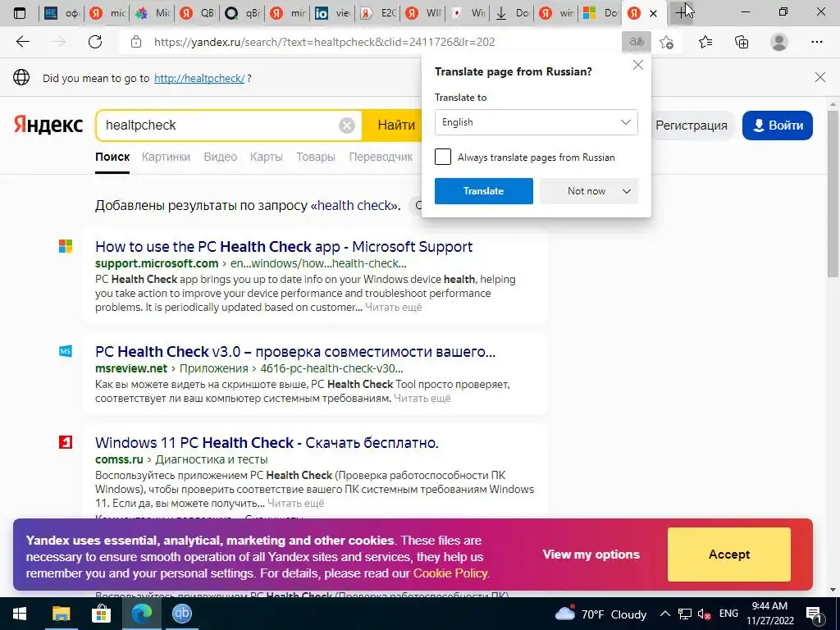The height and width of the screenshot is (630, 840).
Task: Open 'Windows 11 PC Health Check' result
Action: pos(267,443)
